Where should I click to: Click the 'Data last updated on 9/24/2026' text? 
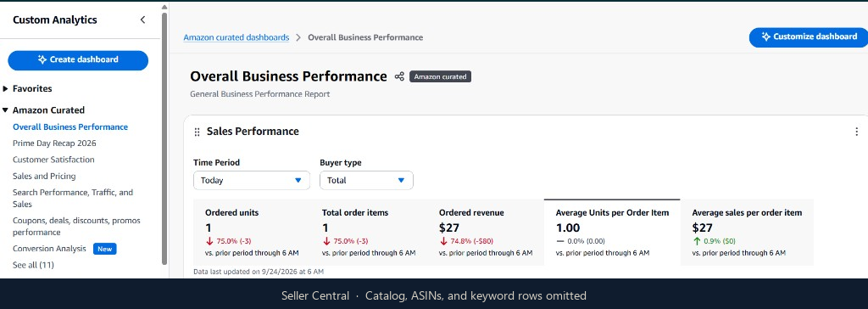(x=259, y=272)
